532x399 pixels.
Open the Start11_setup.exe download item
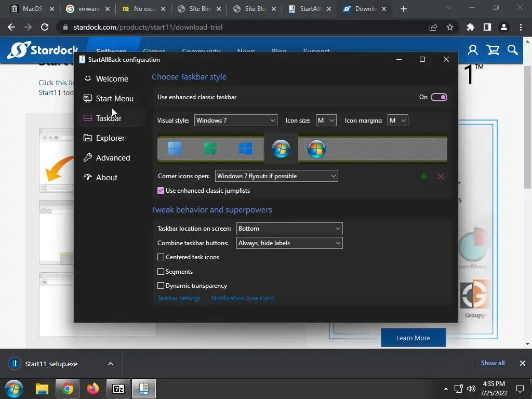[x=51, y=364]
